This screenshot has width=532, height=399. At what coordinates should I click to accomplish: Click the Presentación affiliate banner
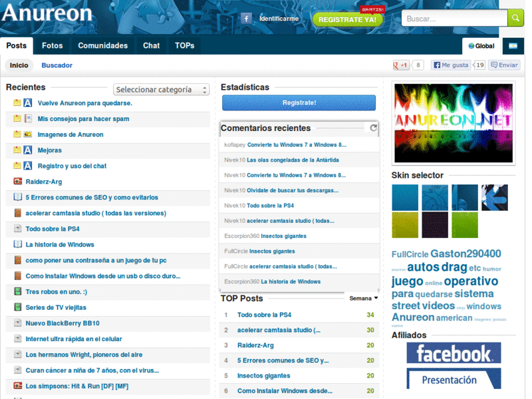click(454, 378)
